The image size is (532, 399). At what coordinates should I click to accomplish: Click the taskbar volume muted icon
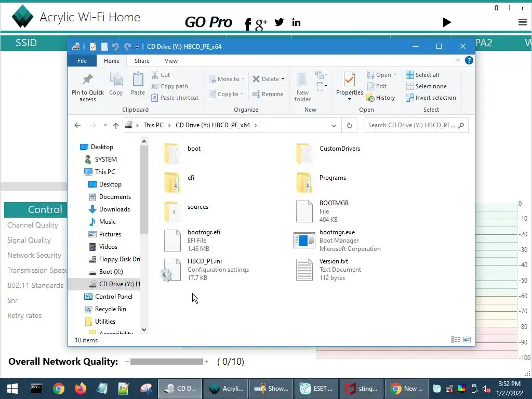click(x=486, y=389)
